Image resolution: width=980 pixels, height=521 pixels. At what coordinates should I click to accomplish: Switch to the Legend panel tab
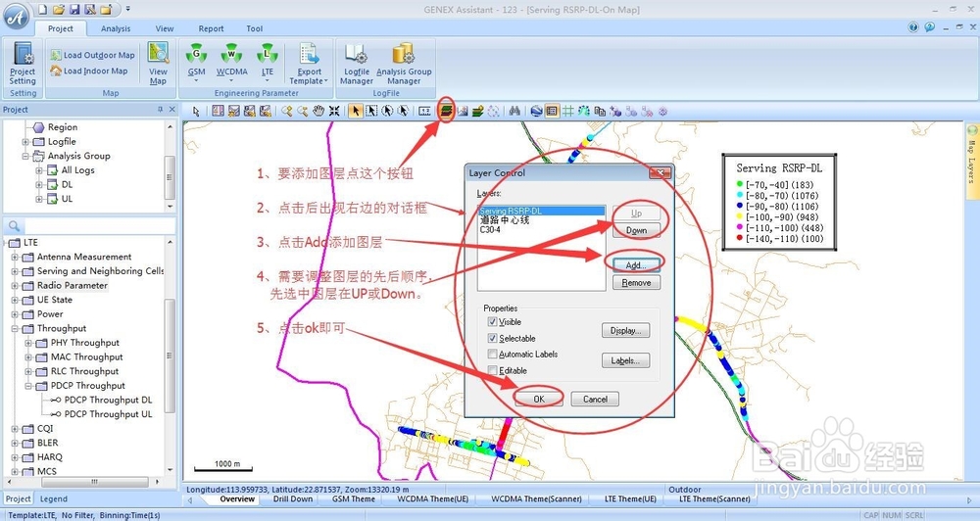pyautogui.click(x=54, y=499)
